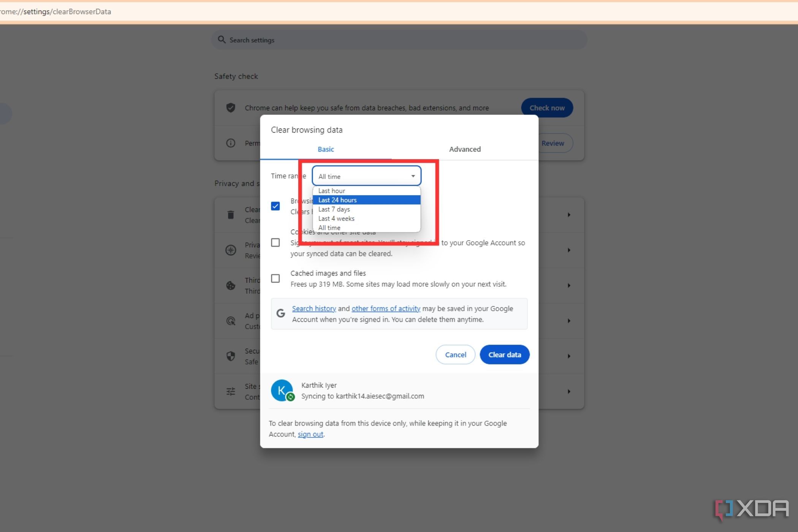Click the search settings magnifier icon

tap(222, 39)
